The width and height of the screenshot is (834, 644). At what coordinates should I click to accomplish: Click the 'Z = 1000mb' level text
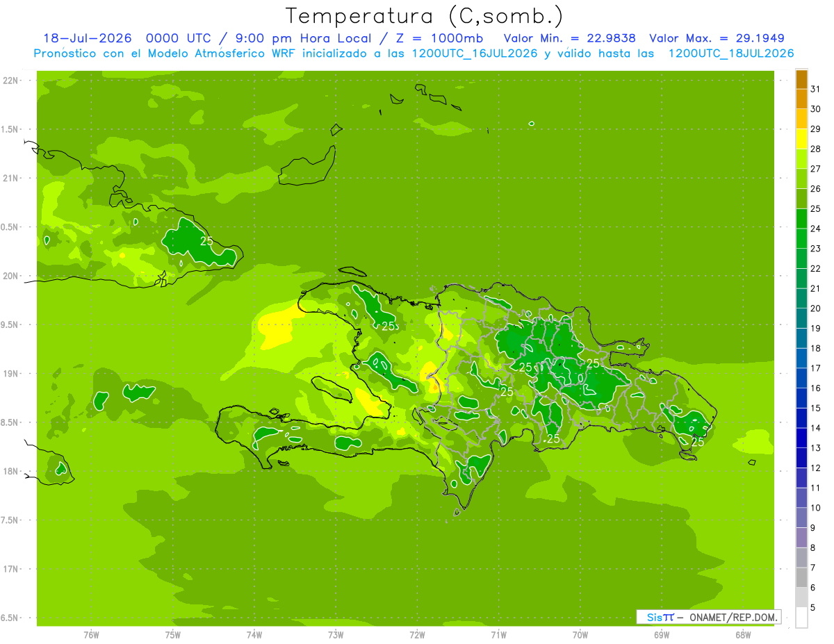click(439, 38)
